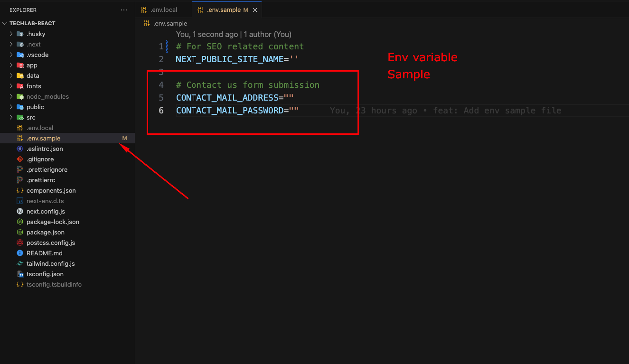Image resolution: width=629 pixels, height=364 pixels.
Task: Place cursor on the CONTACT_MAIL_PASSWORD line
Action: tap(237, 110)
